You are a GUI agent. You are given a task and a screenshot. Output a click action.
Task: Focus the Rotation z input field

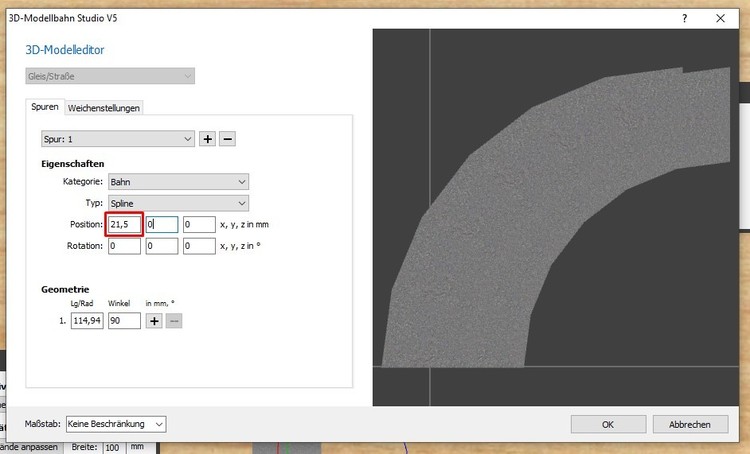click(x=199, y=246)
